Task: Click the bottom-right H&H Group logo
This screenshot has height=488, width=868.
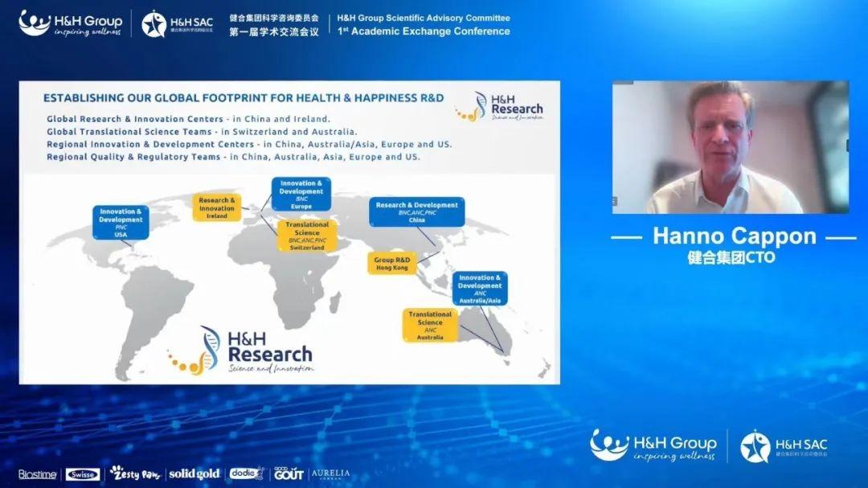Action: (653, 445)
